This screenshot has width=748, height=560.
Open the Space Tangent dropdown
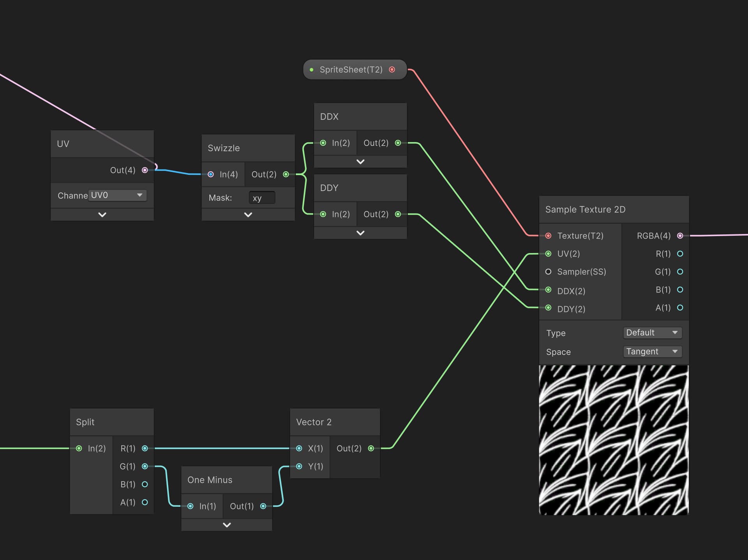(x=653, y=352)
